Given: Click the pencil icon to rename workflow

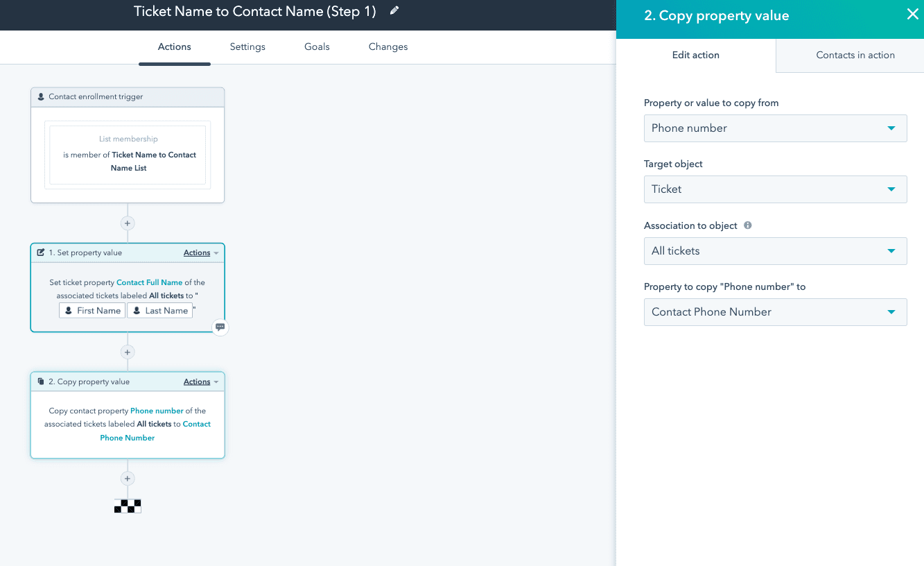Looking at the screenshot, I should point(394,10).
